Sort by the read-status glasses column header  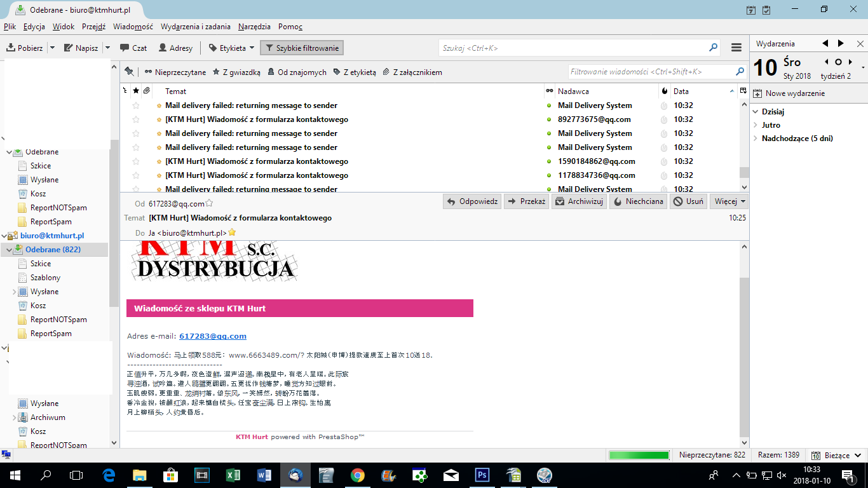[x=550, y=91]
